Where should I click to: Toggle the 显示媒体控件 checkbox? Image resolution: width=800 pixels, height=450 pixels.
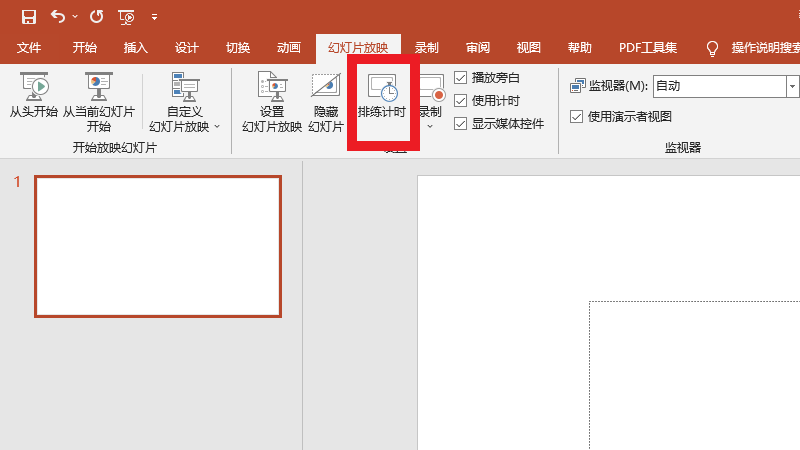point(461,124)
